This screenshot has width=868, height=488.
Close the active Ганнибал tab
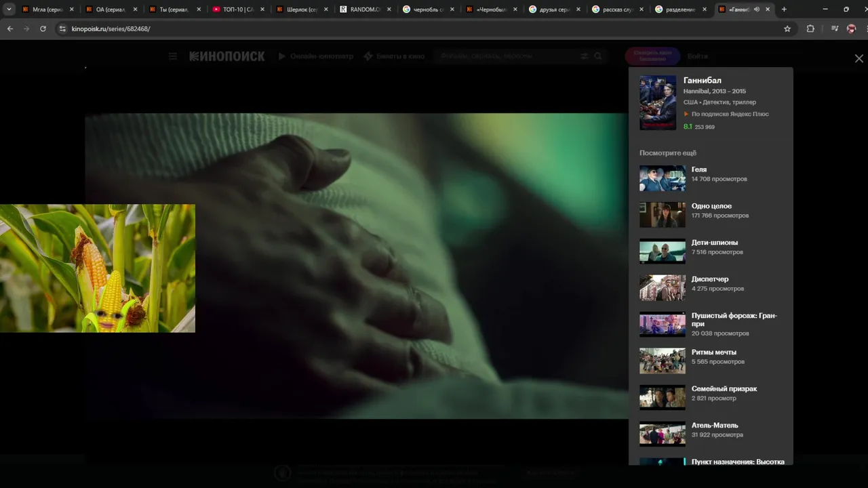tap(768, 9)
